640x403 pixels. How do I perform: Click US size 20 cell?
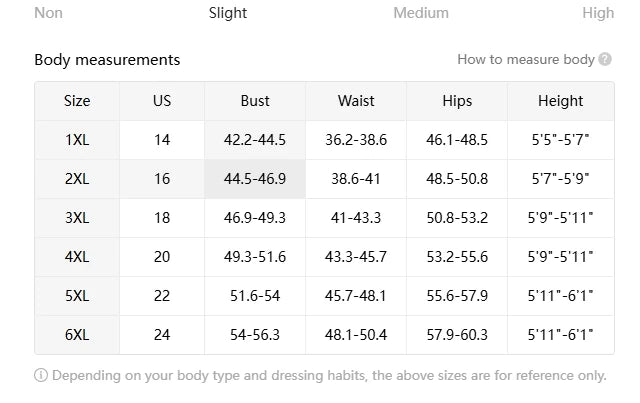[162, 257]
